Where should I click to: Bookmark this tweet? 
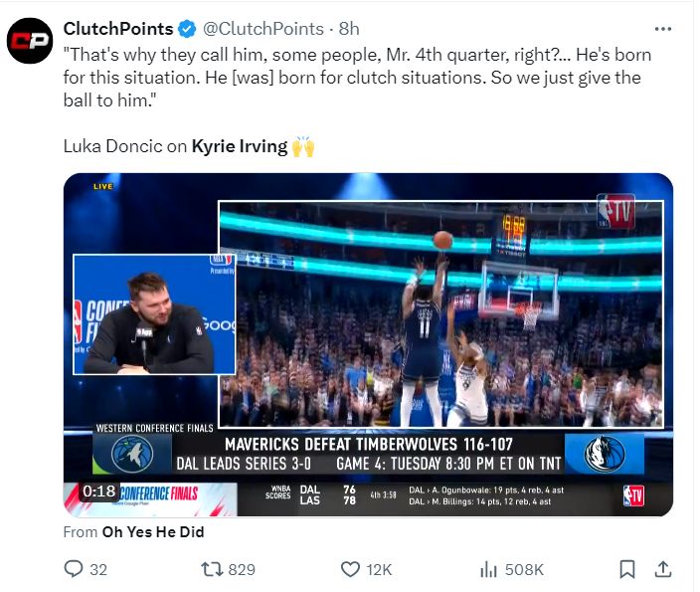pos(627,569)
